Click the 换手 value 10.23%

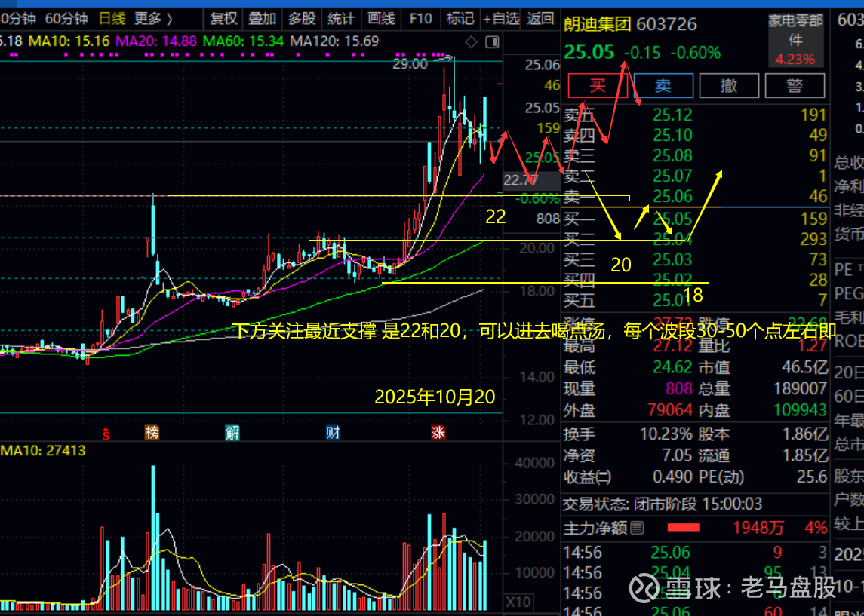pos(666,434)
